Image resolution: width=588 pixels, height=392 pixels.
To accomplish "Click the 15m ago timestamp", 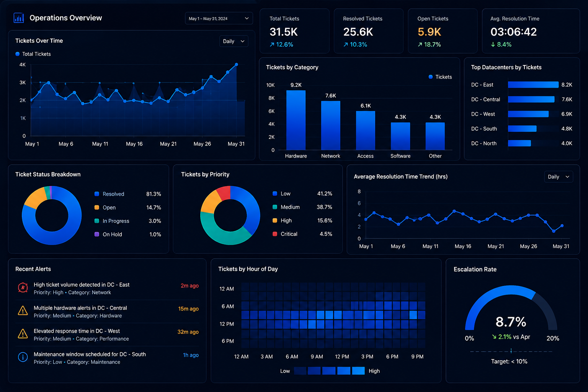I will click(188, 309).
